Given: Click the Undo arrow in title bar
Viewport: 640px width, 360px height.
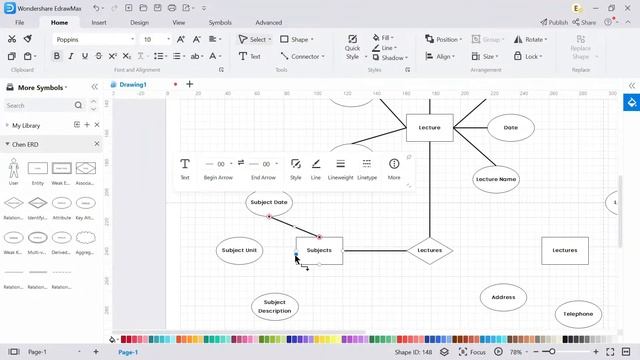Looking at the screenshot, I should [x=96, y=8].
